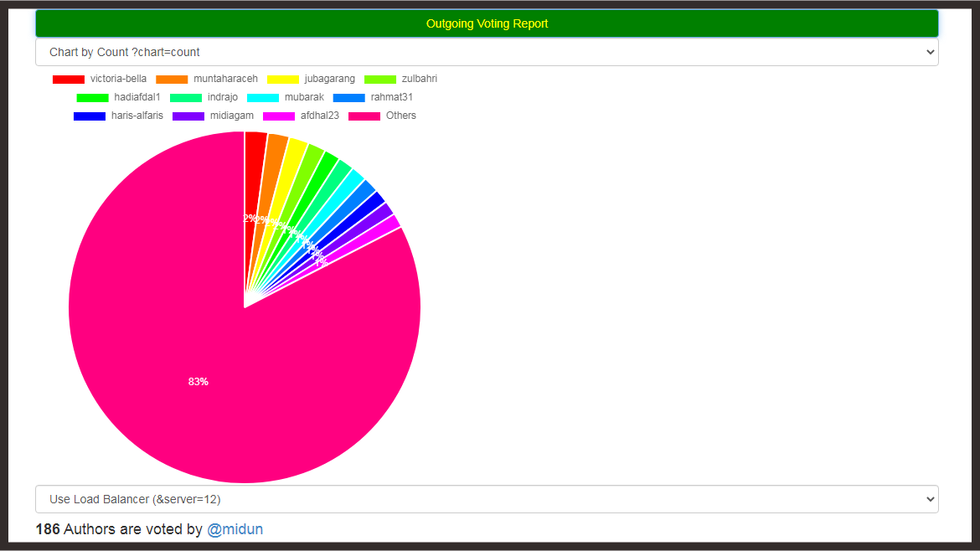Viewport: 980px width, 551px height.
Task: Toggle the midiagam purple legend swatch
Action: [x=188, y=116]
